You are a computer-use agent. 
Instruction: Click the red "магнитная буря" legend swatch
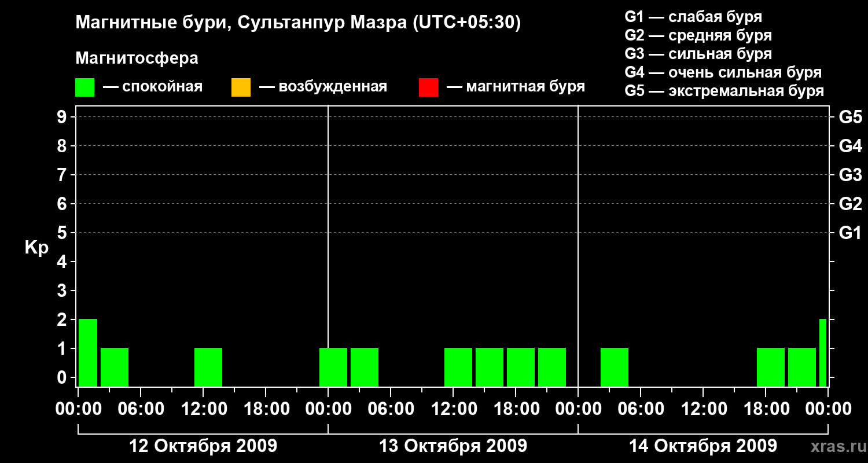pyautogui.click(x=428, y=87)
